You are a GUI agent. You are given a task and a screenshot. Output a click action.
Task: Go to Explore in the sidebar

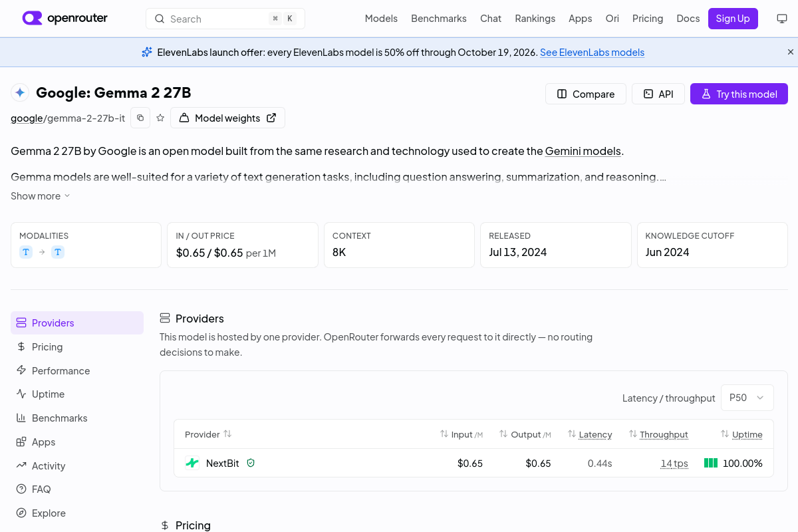77,513
